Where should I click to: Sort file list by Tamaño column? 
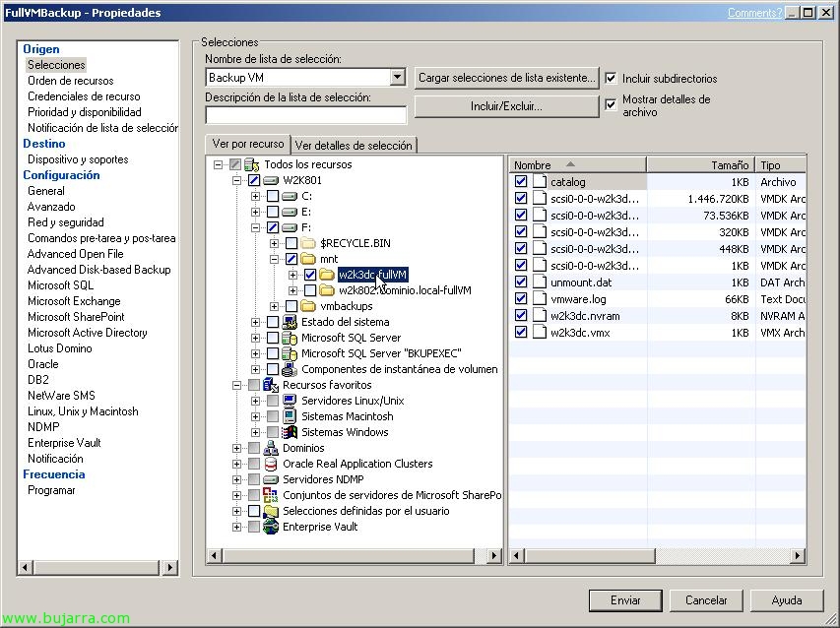click(700, 165)
